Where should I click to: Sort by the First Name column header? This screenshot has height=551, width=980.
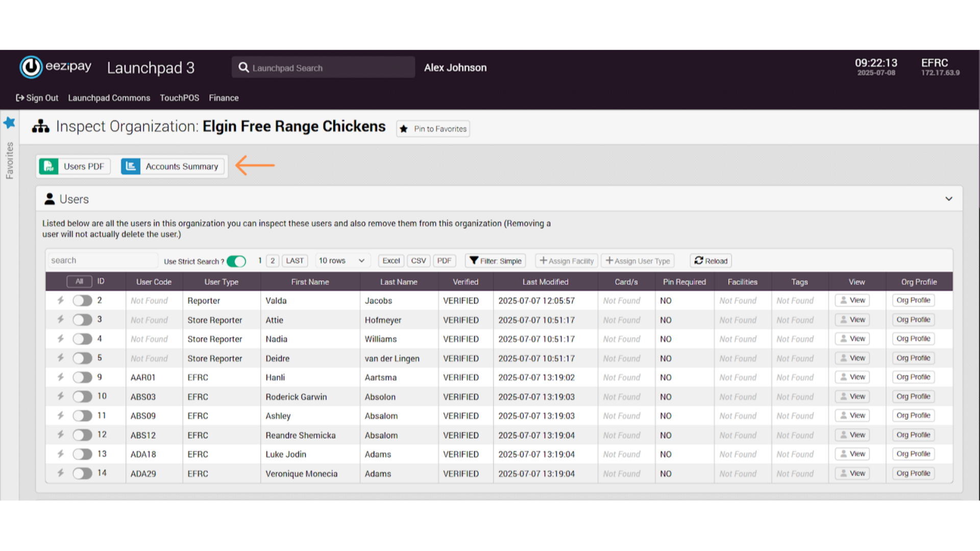pos(310,282)
